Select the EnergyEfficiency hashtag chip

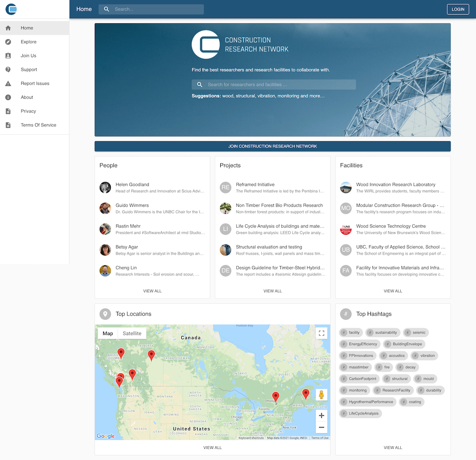360,344
